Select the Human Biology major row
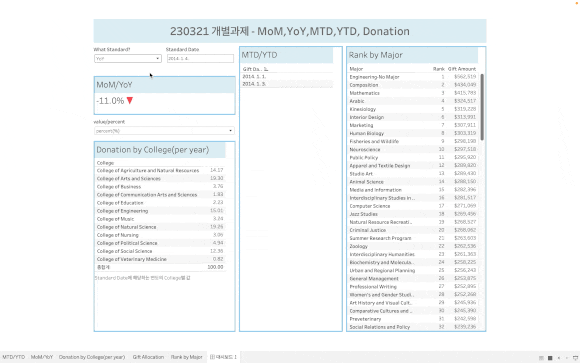This screenshot has width=580, height=363. click(412, 133)
